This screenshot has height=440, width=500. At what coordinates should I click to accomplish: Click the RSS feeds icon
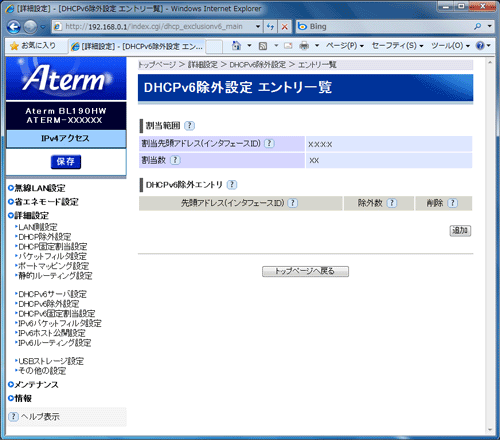[x=263, y=46]
